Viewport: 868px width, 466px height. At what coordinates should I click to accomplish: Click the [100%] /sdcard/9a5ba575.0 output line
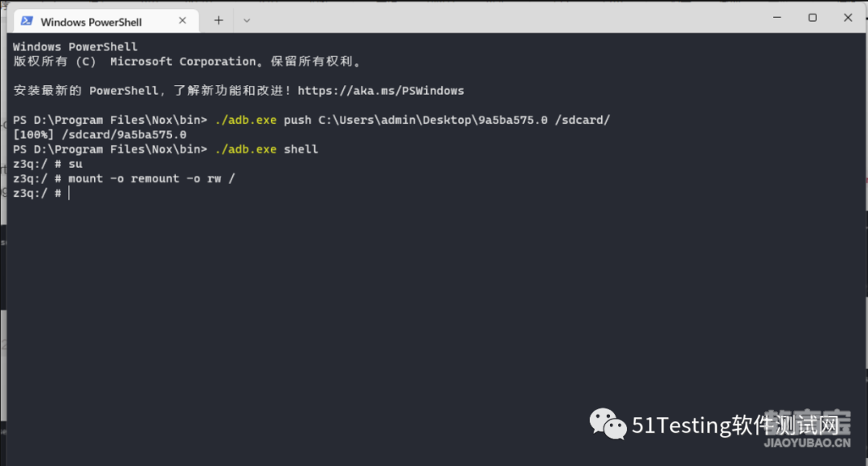pos(100,135)
